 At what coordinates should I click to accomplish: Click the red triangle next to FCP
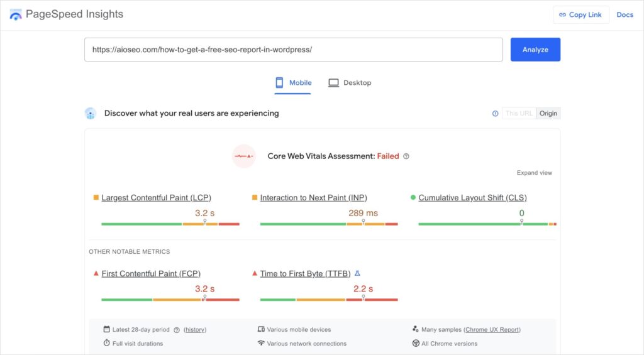96,273
